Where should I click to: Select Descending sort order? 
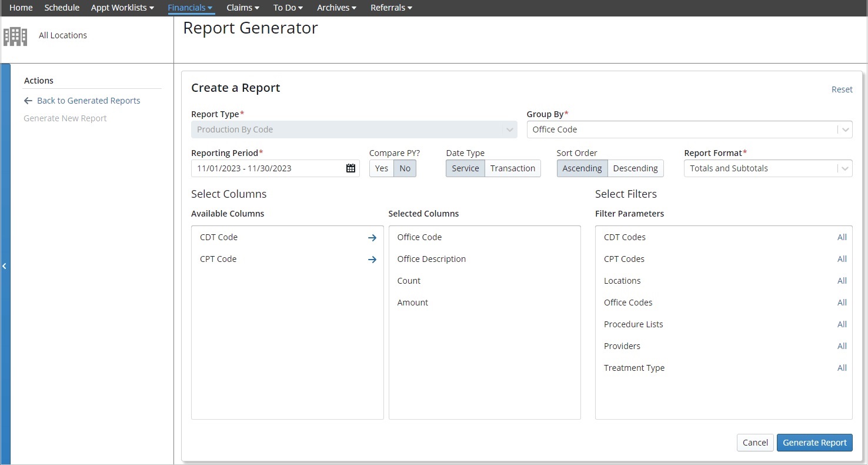click(635, 168)
